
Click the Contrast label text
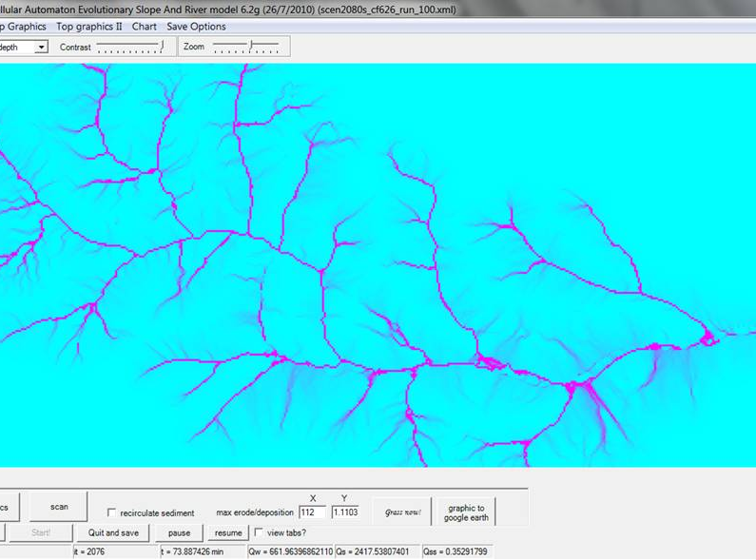75,48
